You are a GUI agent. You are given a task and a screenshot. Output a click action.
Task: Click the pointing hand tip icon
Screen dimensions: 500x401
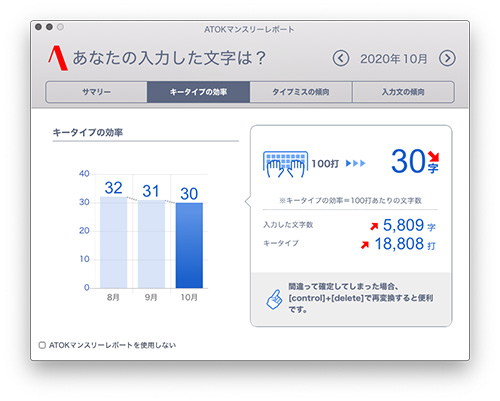point(274,299)
